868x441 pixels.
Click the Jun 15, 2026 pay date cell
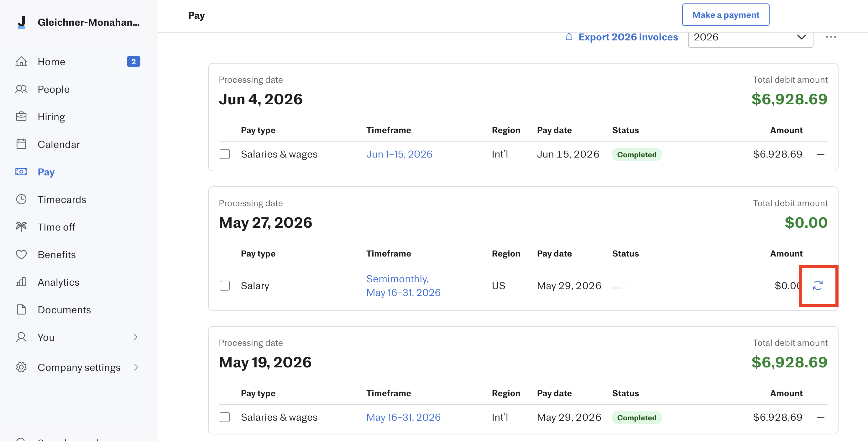click(x=568, y=154)
